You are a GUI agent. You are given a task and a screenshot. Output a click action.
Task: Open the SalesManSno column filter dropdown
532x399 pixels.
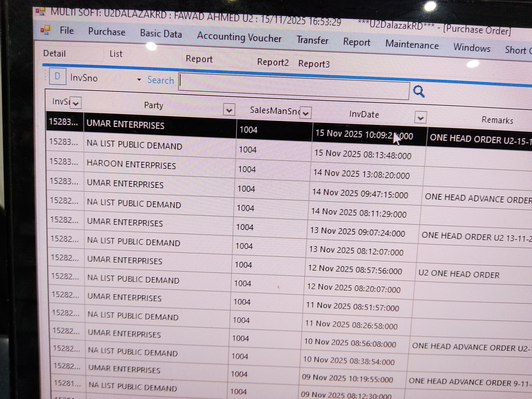pos(305,113)
